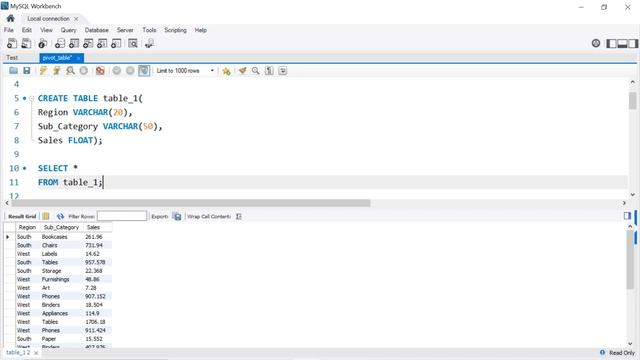Select the 957.578 sales value cell
This screenshot has height=360, width=640.
point(95,262)
